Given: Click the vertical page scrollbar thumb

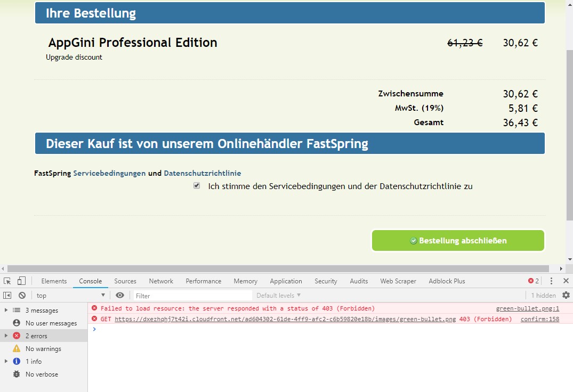Looking at the screenshot, I should coord(569,135).
